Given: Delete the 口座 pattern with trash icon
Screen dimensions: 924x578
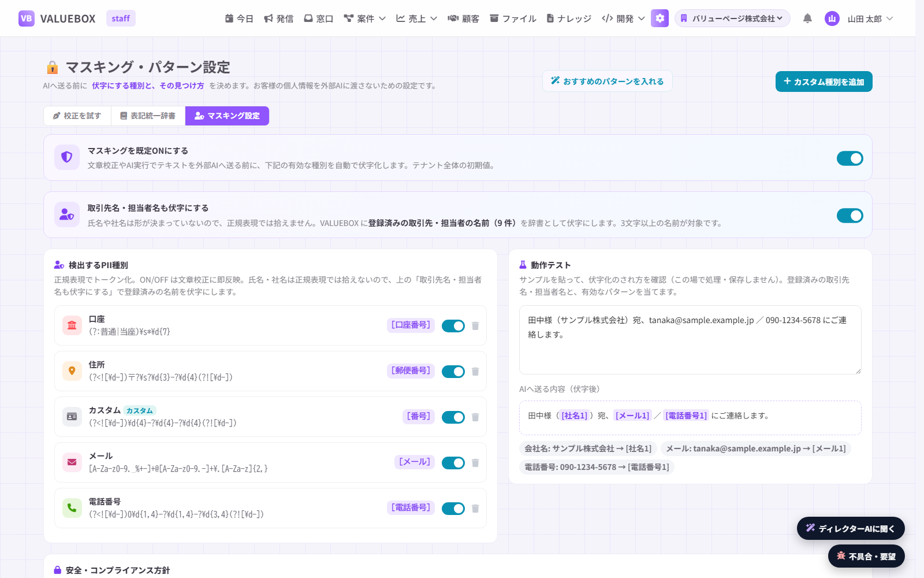Looking at the screenshot, I should [475, 326].
